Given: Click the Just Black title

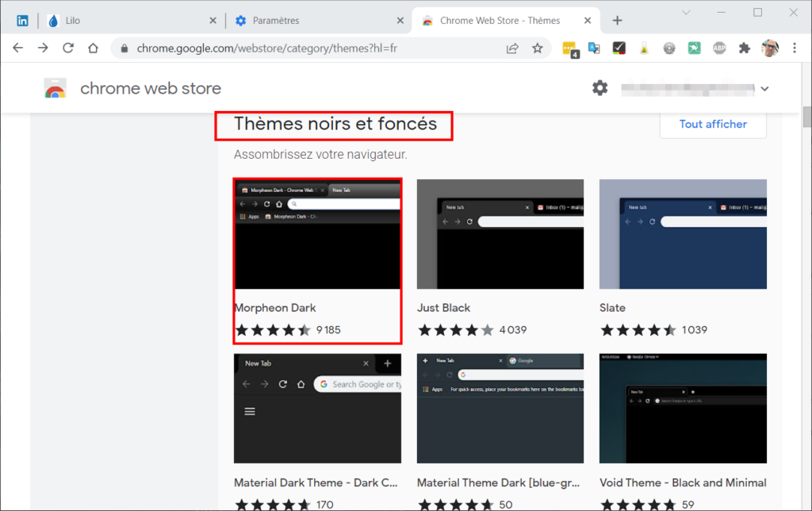Looking at the screenshot, I should [x=444, y=308].
